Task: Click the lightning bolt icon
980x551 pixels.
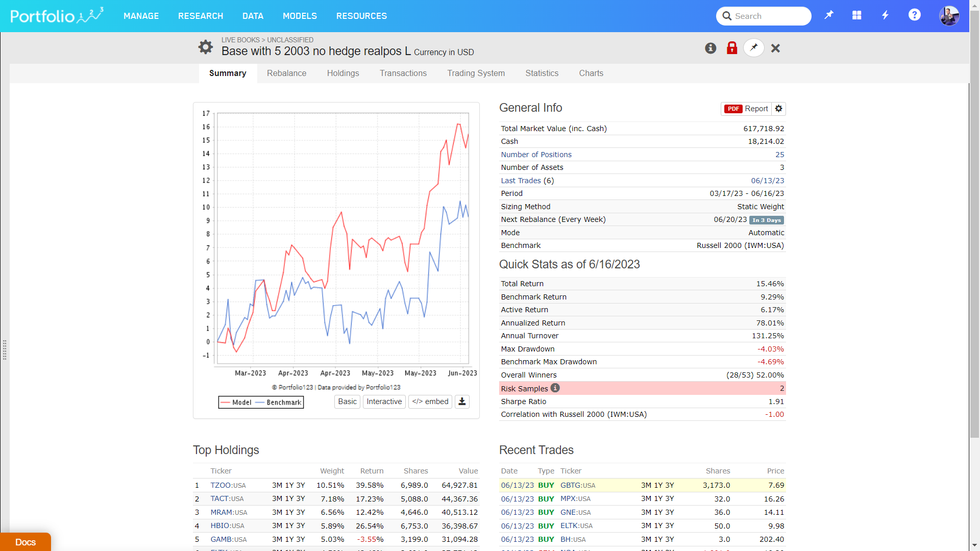Action: coord(886,16)
